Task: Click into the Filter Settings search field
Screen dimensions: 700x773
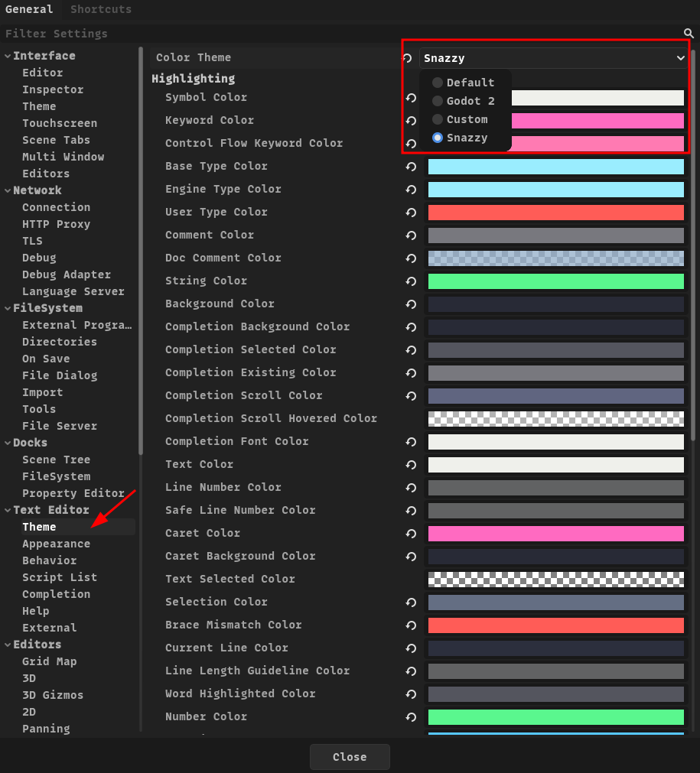Action: [337, 34]
